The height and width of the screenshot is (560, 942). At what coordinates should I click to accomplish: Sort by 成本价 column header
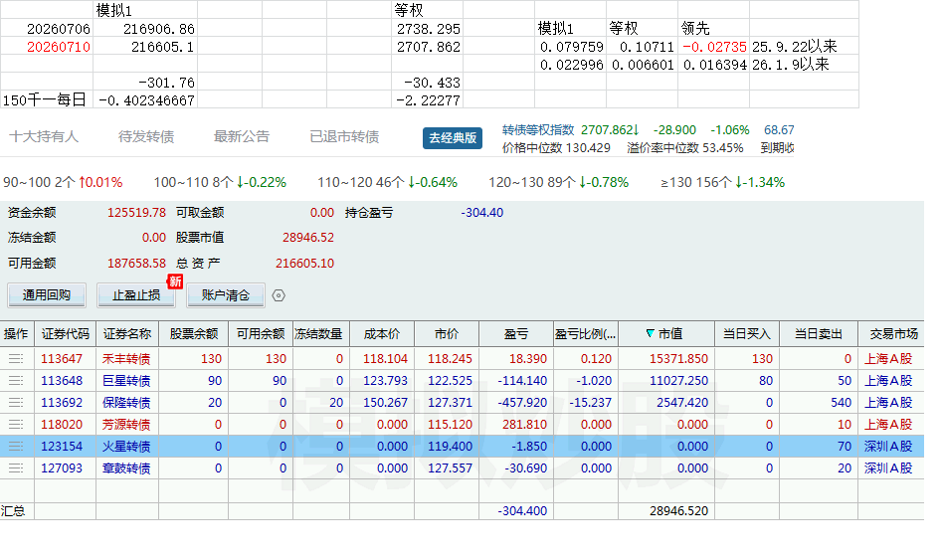(x=382, y=334)
